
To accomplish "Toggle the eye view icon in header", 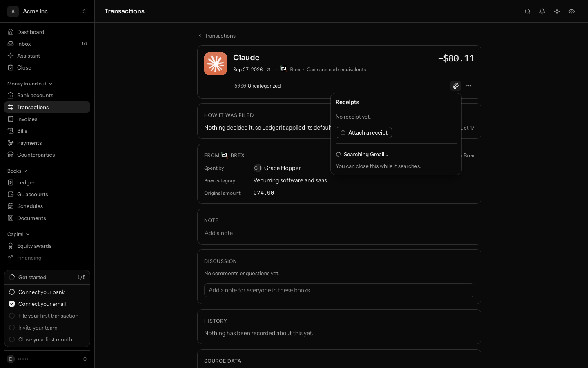I will tap(572, 11).
